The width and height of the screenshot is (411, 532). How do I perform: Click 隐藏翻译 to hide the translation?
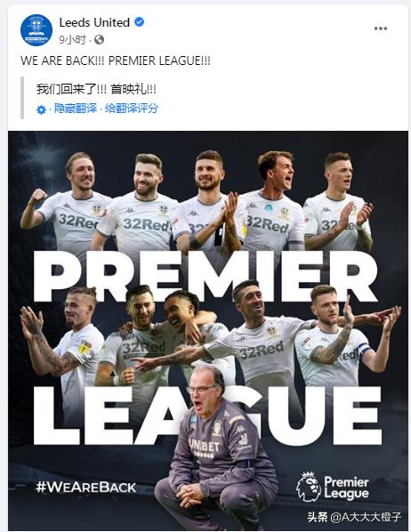coord(76,109)
